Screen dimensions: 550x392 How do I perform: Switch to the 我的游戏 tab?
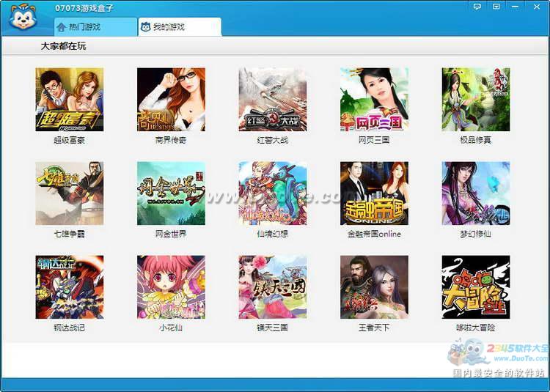click(180, 27)
